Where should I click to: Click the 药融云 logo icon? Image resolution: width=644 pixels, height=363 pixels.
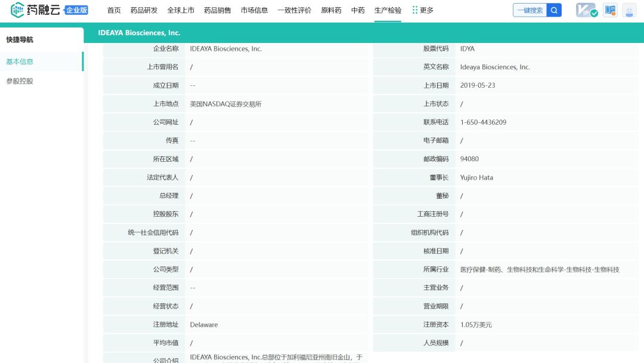pos(18,10)
